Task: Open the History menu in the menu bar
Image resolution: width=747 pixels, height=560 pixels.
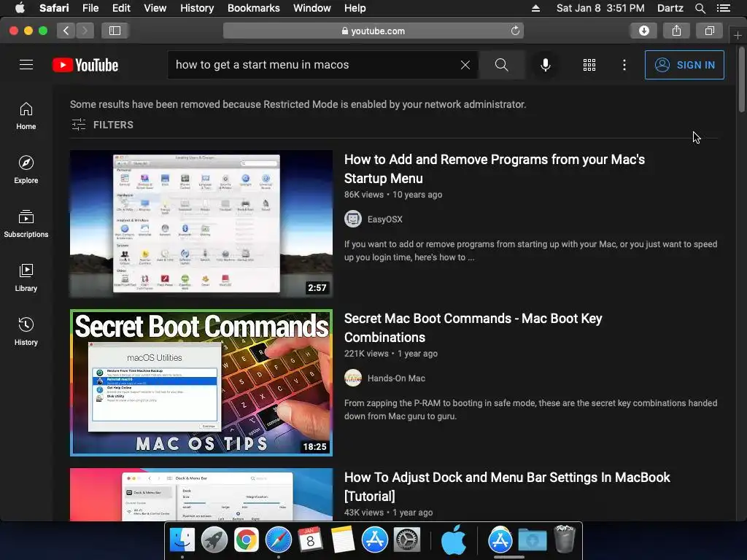Action: tap(197, 8)
